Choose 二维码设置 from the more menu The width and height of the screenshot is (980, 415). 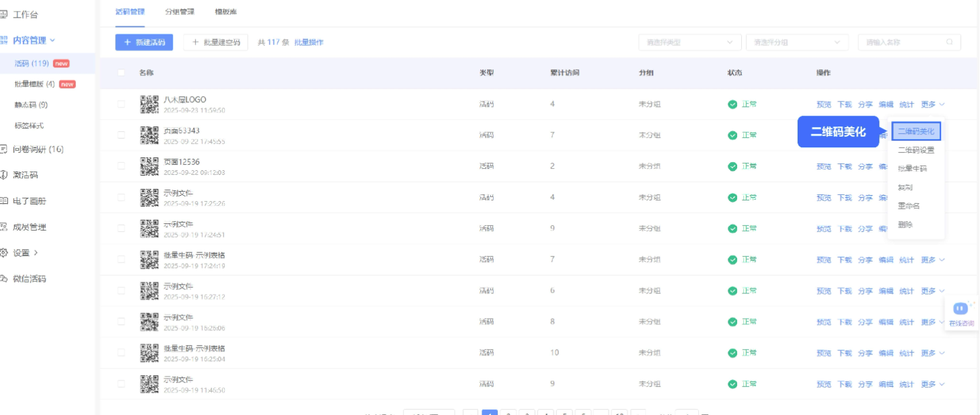[x=916, y=150]
